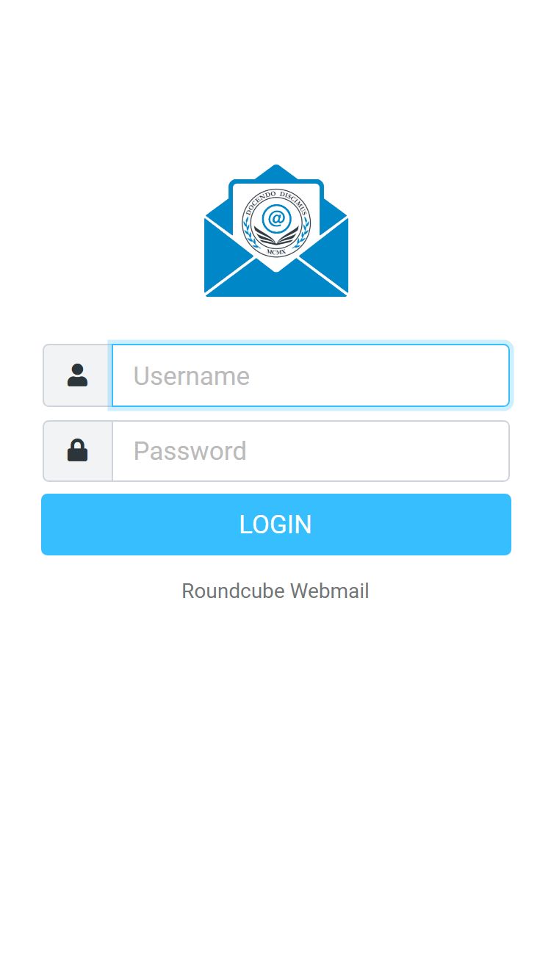Click the MCMX inscription on the seal

[276, 251]
